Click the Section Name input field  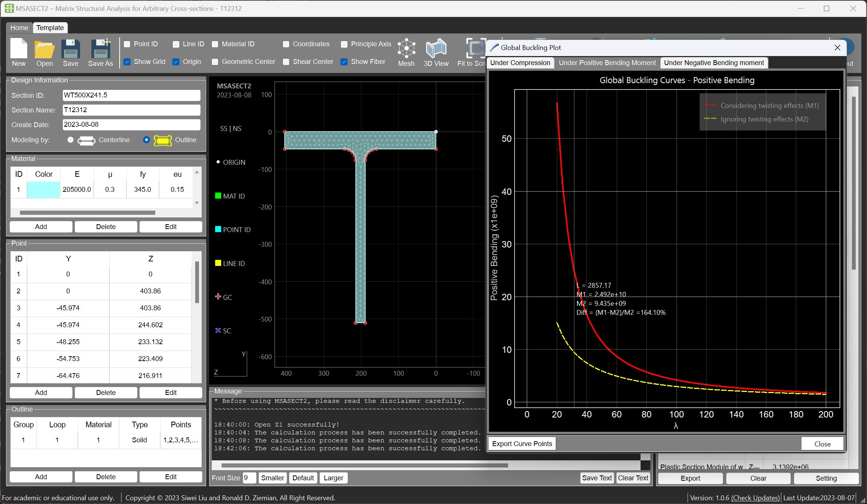(x=131, y=110)
